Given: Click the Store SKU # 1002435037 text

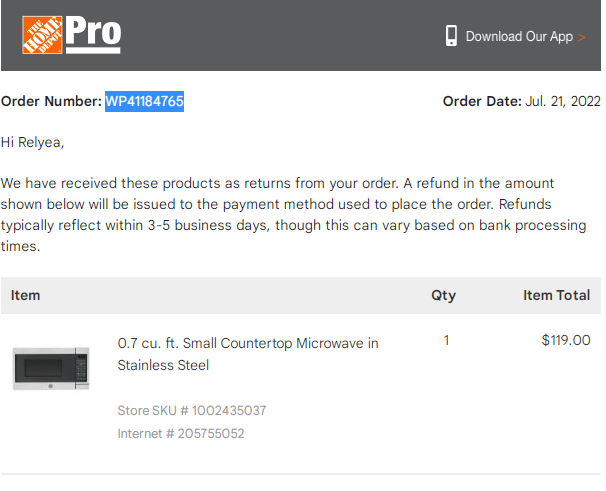Looking at the screenshot, I should coord(192,411).
